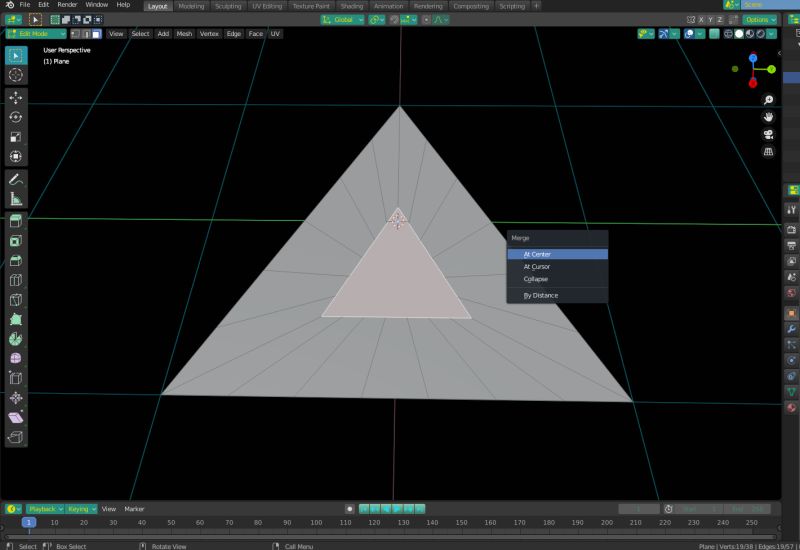Select the Extrude Region tool
800x550 pixels.
point(16,221)
